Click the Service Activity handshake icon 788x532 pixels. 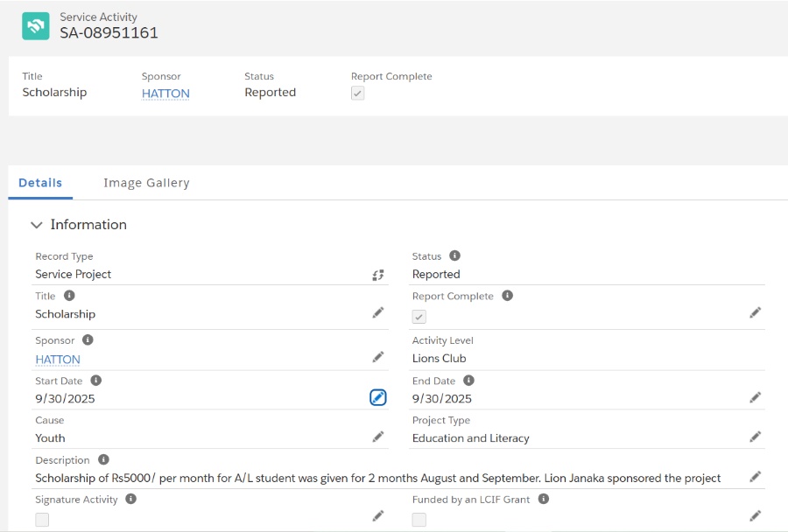point(36,25)
